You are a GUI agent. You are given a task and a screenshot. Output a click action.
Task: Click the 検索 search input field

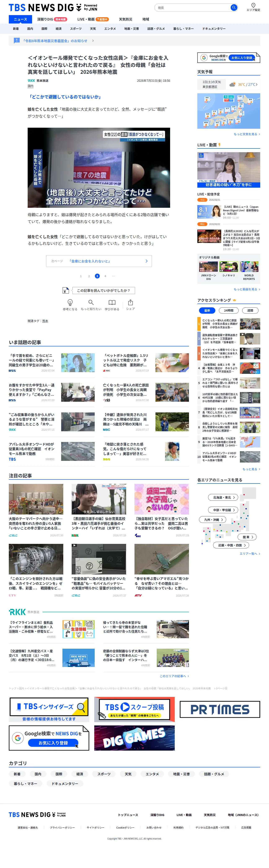click(192, 7)
